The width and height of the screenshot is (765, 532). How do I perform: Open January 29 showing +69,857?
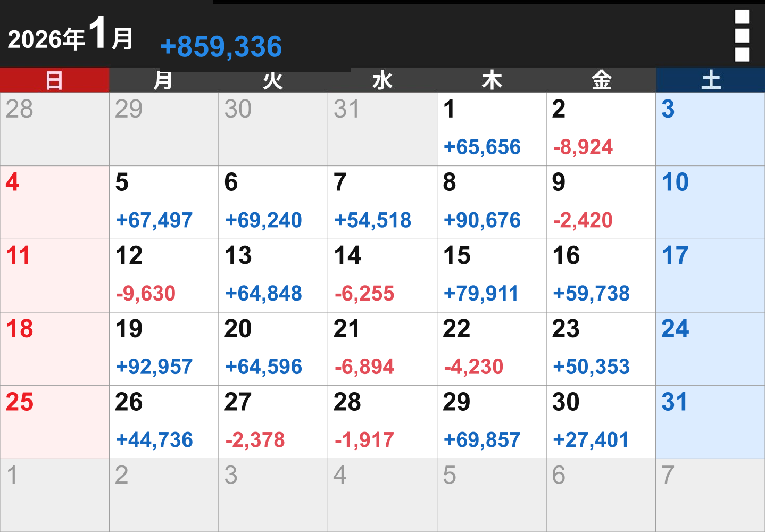492,422
